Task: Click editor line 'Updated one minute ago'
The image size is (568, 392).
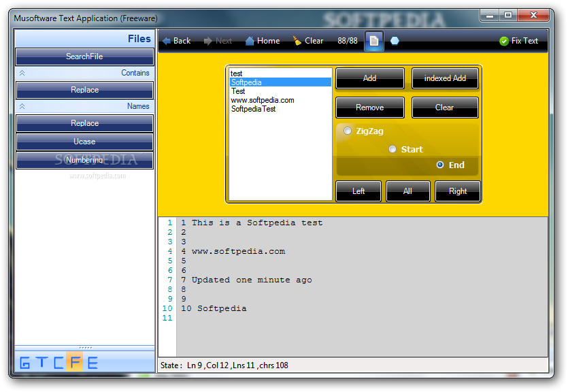Action: point(252,280)
